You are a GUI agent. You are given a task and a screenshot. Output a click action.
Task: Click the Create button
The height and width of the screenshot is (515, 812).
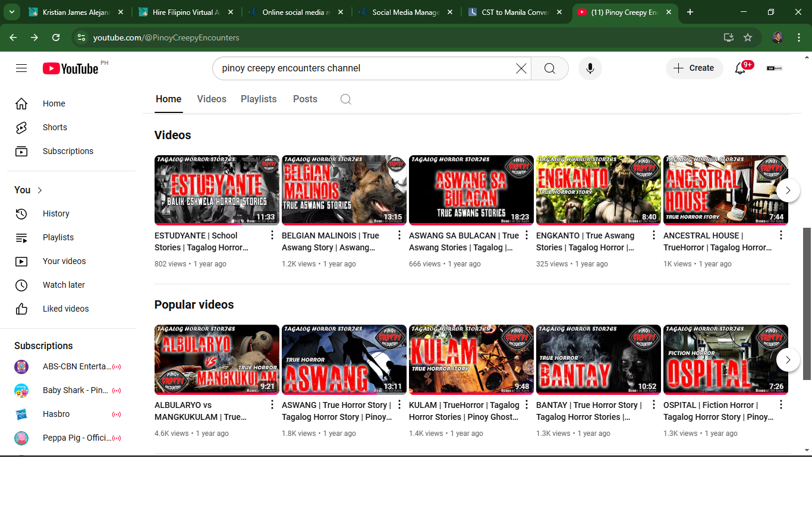pyautogui.click(x=694, y=68)
